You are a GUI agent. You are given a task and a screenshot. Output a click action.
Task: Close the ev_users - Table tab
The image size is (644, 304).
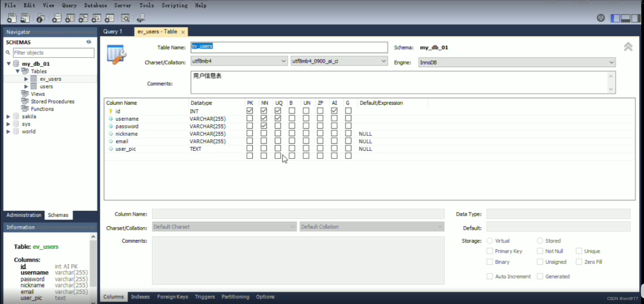pyautogui.click(x=183, y=32)
